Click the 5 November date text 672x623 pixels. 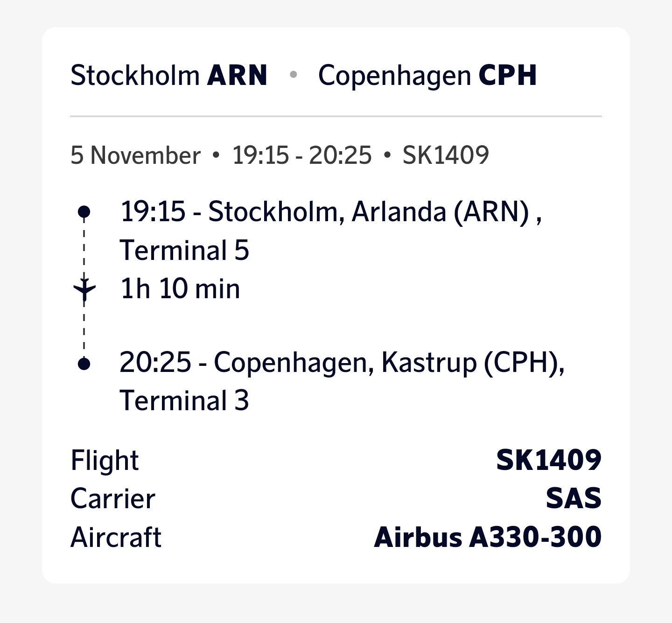(x=135, y=155)
